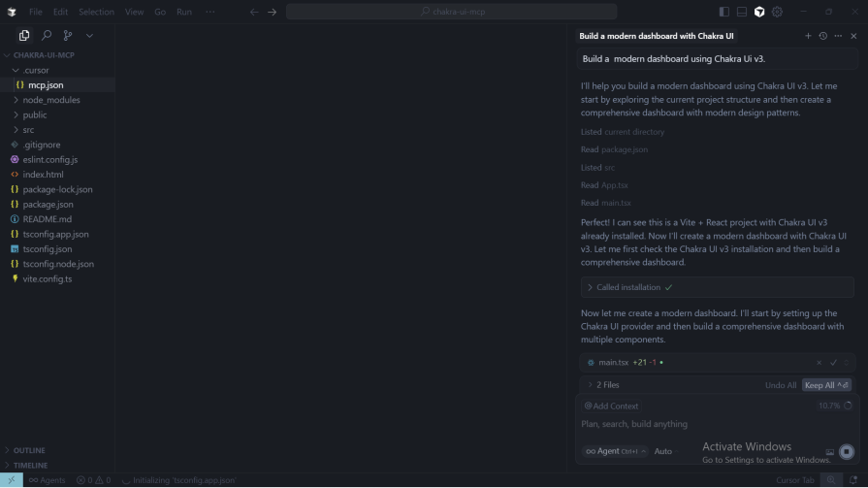
Task: Click the Keep All button
Action: click(x=826, y=385)
